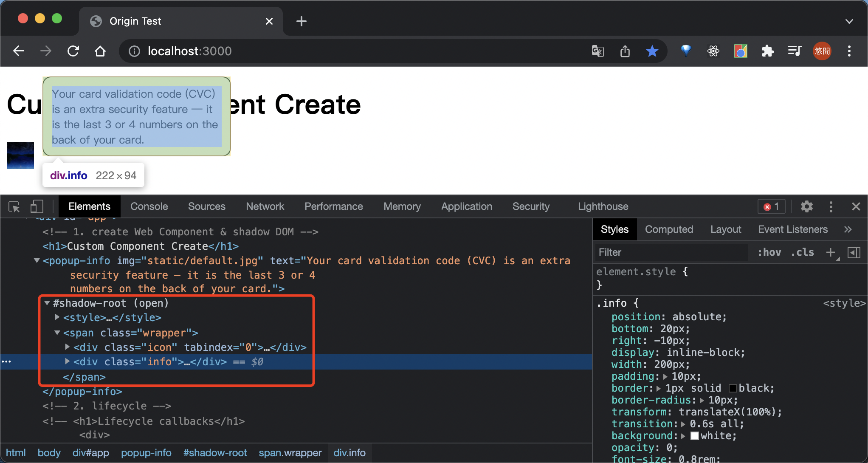The width and height of the screenshot is (868, 463).
Task: Click the black border color swatch
Action: pos(733,388)
